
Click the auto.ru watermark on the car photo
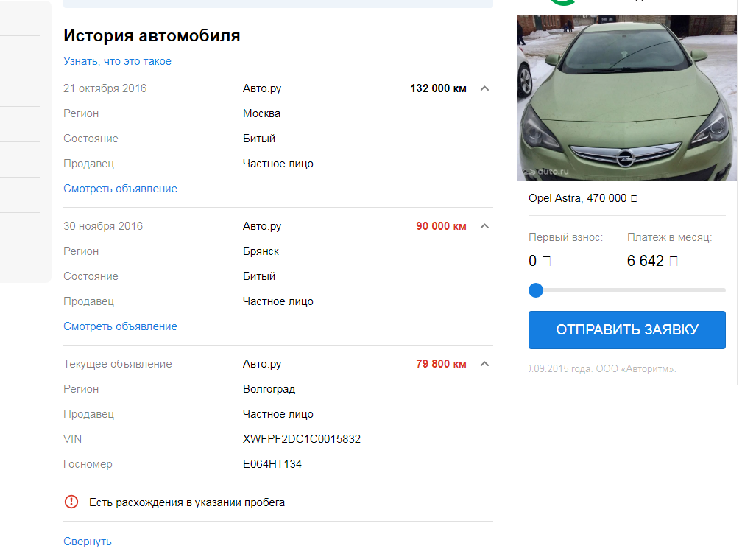(x=547, y=172)
